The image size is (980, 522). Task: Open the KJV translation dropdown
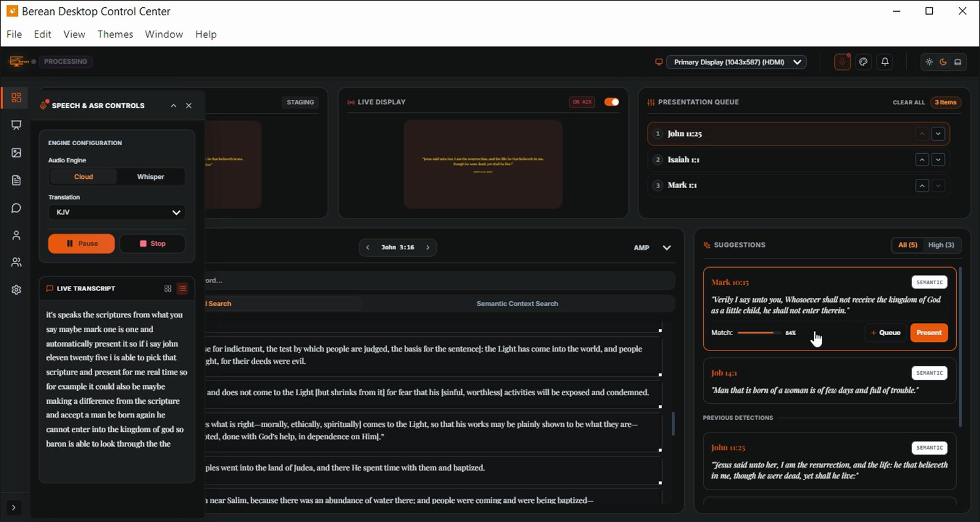click(117, 213)
